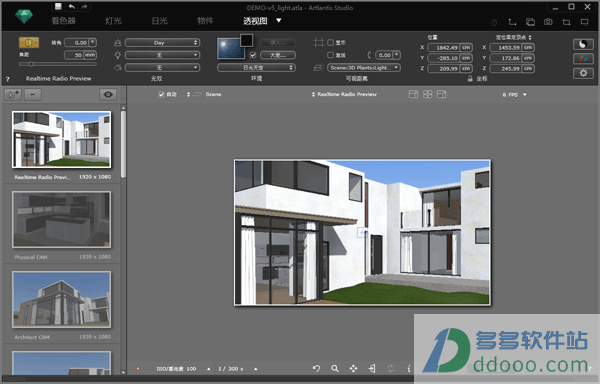Viewport: 600px width, 384px height.
Task: Click the add camera viewpoint icon
Action: coord(13,94)
